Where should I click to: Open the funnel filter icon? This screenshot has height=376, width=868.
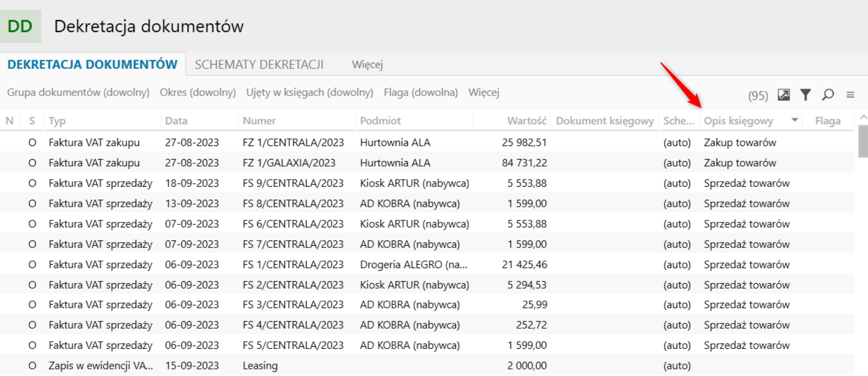click(806, 95)
